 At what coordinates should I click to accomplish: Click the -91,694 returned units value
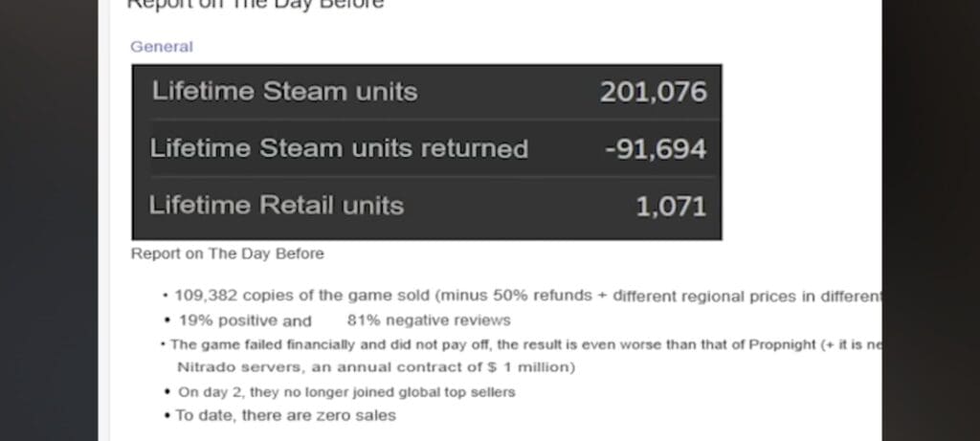click(x=656, y=149)
